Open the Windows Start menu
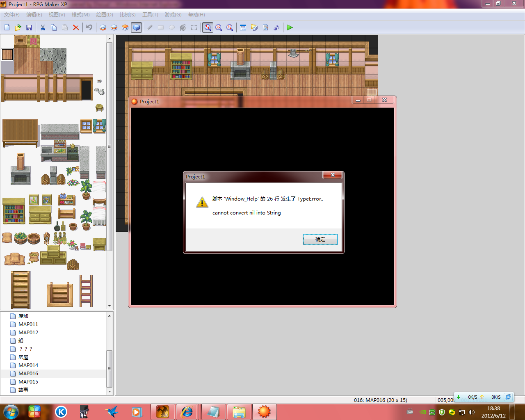The height and width of the screenshot is (420, 525). 11,412
